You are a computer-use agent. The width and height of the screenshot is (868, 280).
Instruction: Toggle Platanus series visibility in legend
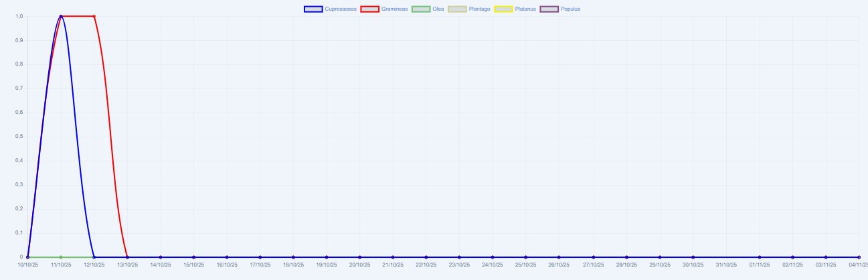pyautogui.click(x=525, y=9)
